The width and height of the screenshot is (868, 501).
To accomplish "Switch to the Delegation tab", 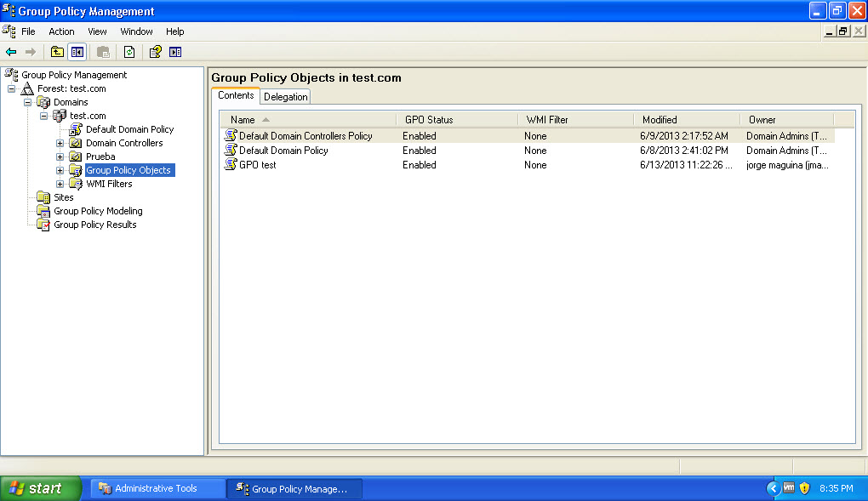I will pyautogui.click(x=286, y=97).
